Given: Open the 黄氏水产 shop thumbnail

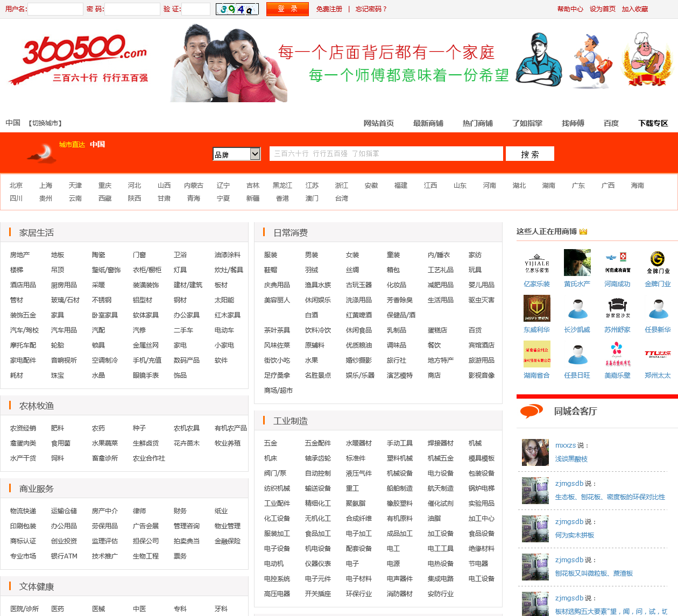Looking at the screenshot, I should 577,263.
